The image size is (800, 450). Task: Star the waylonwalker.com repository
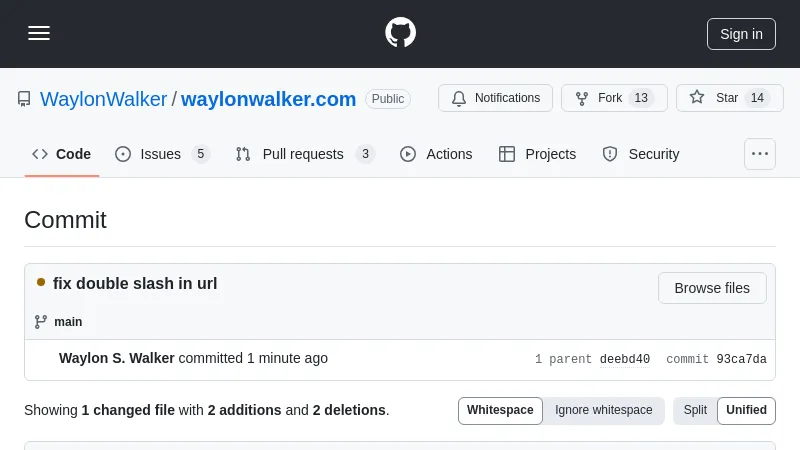[x=729, y=98]
